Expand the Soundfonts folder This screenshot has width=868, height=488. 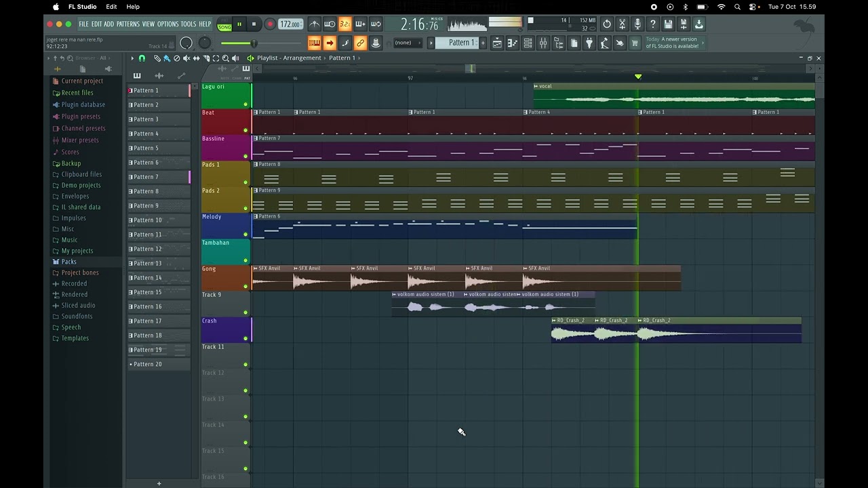click(77, 316)
